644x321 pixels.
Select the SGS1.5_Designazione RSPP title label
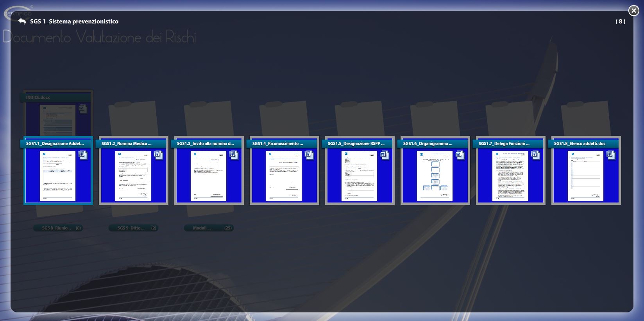pyautogui.click(x=356, y=143)
